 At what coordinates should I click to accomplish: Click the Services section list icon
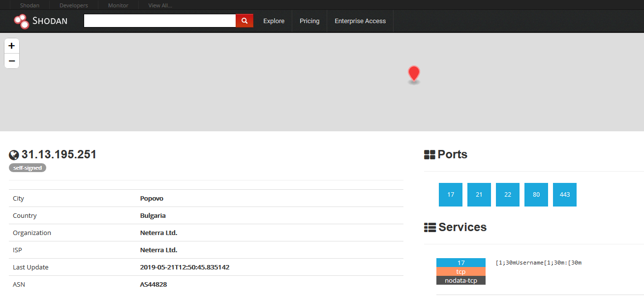(429, 228)
